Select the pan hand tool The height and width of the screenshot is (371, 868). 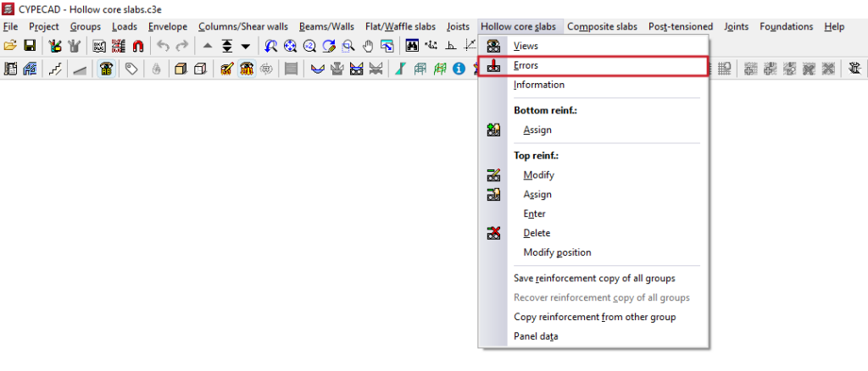click(x=368, y=46)
